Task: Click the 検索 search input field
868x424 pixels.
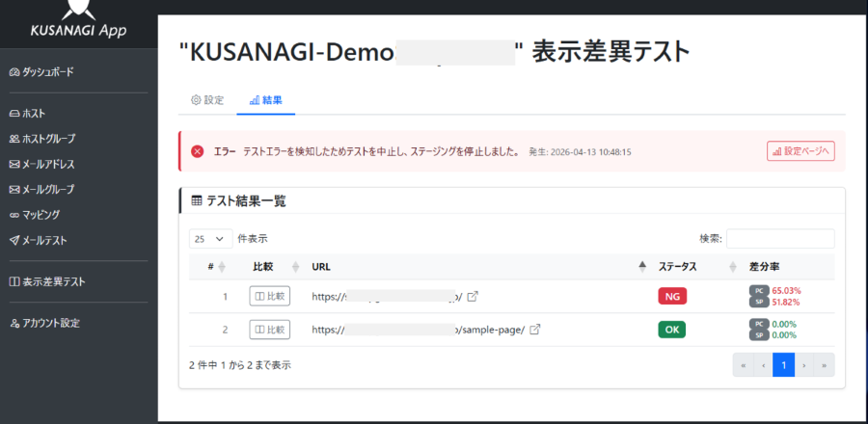Action: [x=780, y=238]
